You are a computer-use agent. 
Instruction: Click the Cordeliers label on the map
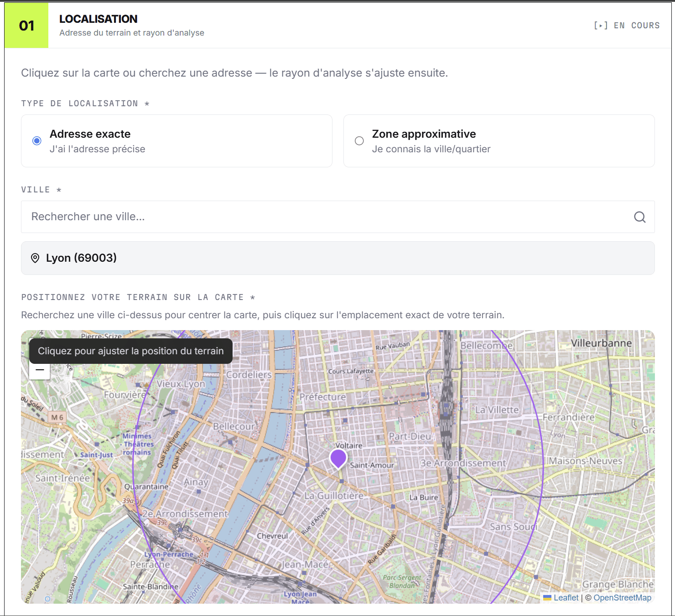pyautogui.click(x=249, y=375)
